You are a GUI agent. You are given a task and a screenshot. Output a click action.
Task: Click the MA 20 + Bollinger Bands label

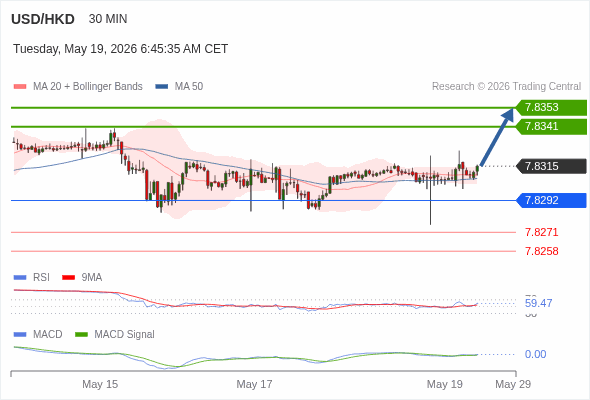pyautogui.click(x=88, y=87)
